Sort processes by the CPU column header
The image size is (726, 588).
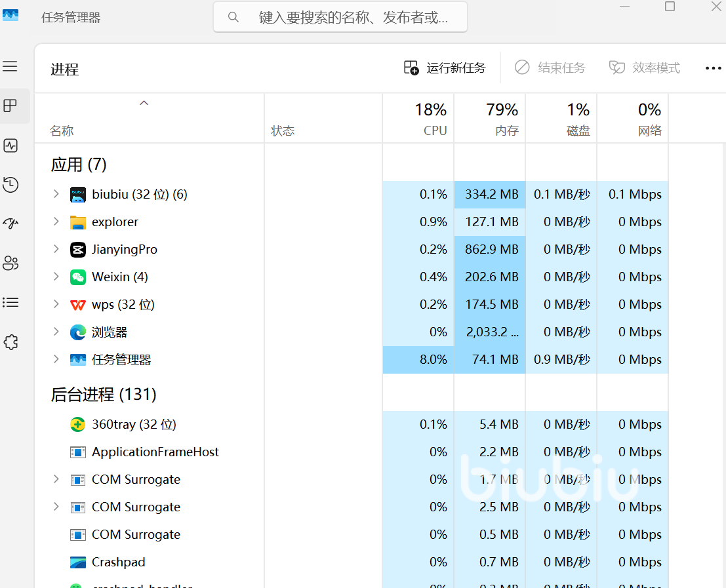pos(418,119)
